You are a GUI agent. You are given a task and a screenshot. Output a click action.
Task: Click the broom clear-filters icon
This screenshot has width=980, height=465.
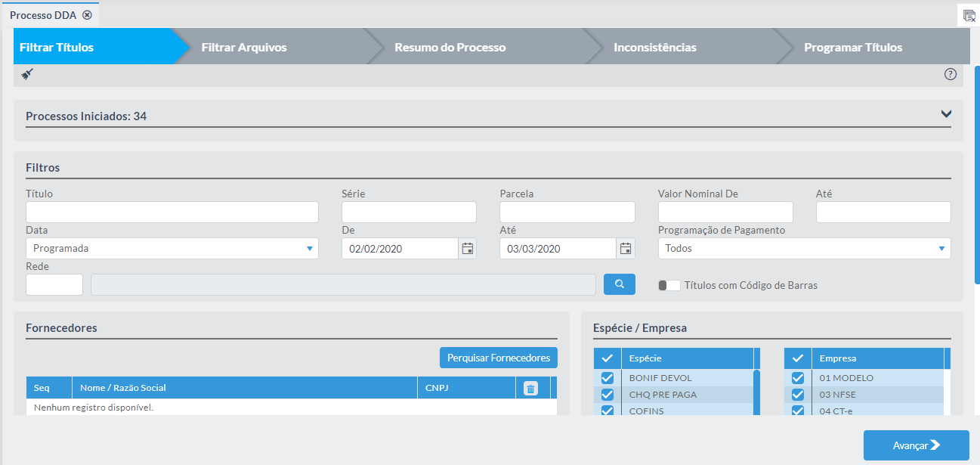click(x=27, y=74)
